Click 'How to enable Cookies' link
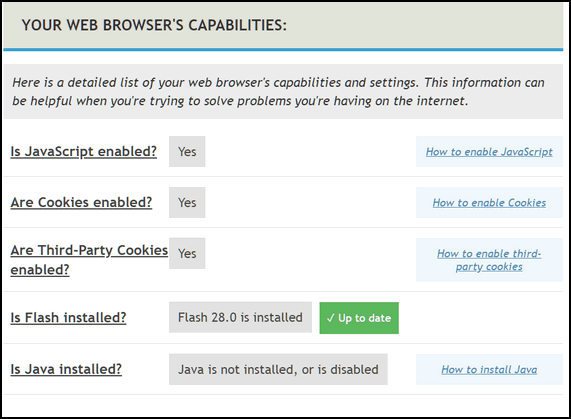This screenshot has width=571, height=419. (489, 203)
